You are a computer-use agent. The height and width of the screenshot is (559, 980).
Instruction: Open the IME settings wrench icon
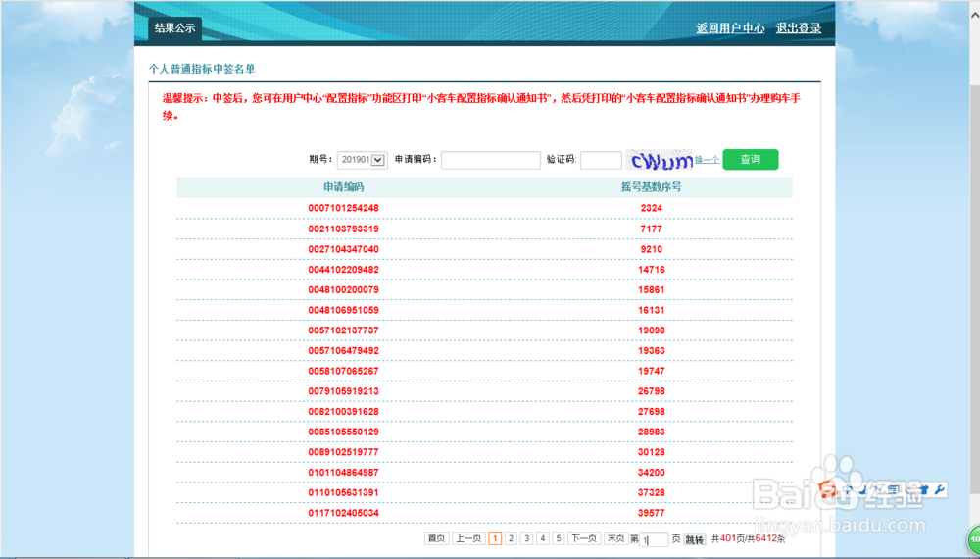[940, 489]
